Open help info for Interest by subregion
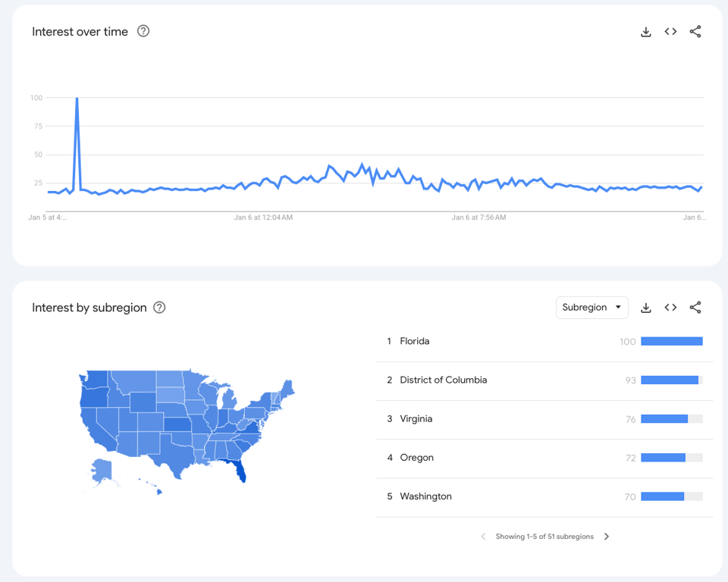The height and width of the screenshot is (582, 728). (x=159, y=307)
